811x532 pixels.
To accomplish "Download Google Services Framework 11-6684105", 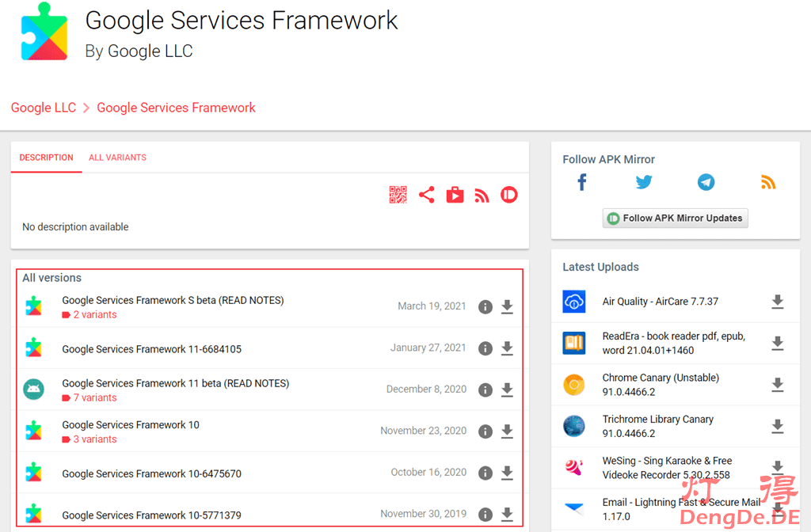I will [507, 348].
